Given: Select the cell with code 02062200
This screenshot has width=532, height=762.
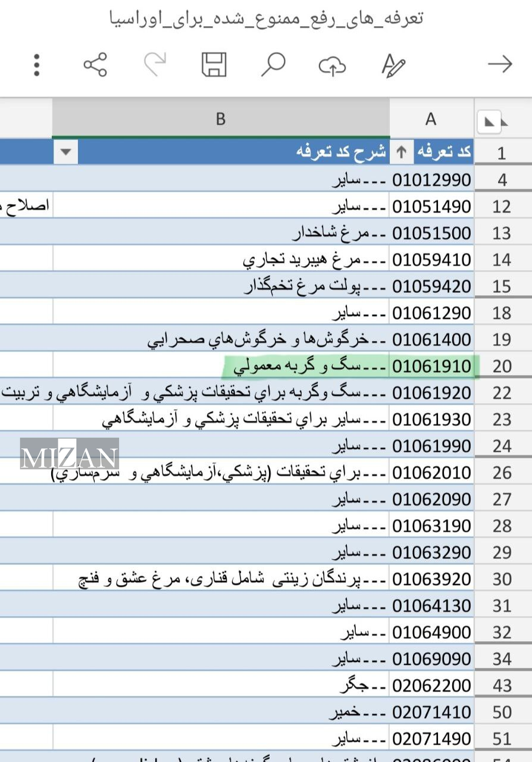Looking at the screenshot, I should pyautogui.click(x=431, y=686).
